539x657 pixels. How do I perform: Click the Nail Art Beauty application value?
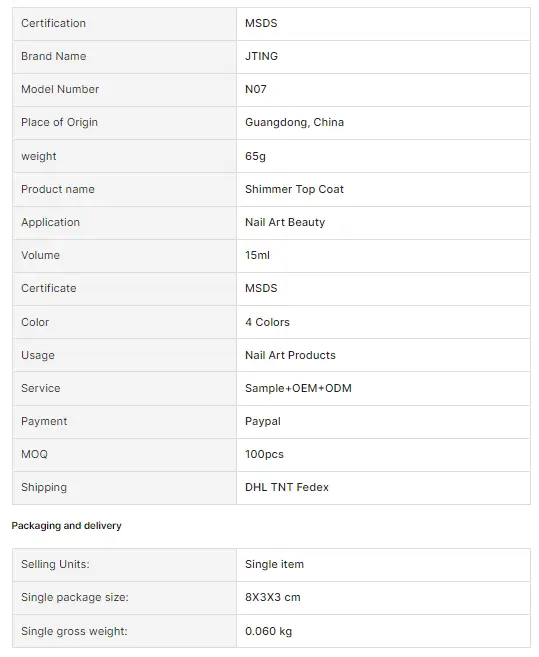(285, 222)
